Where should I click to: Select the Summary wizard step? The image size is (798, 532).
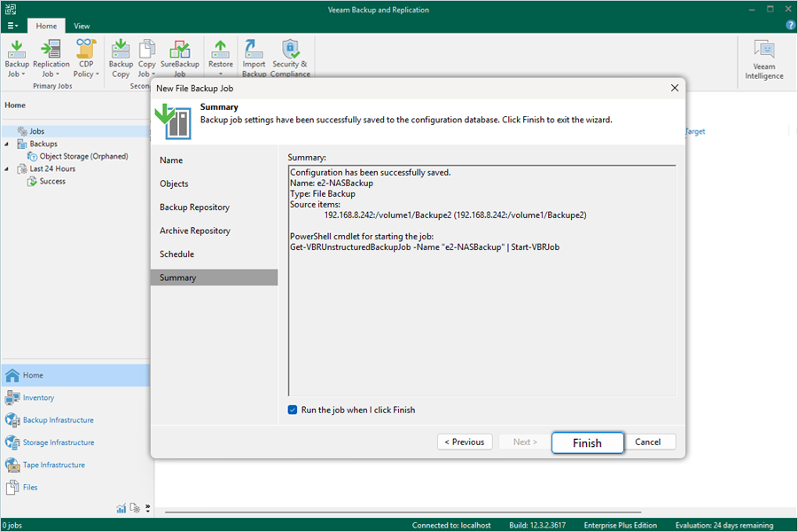(x=215, y=278)
